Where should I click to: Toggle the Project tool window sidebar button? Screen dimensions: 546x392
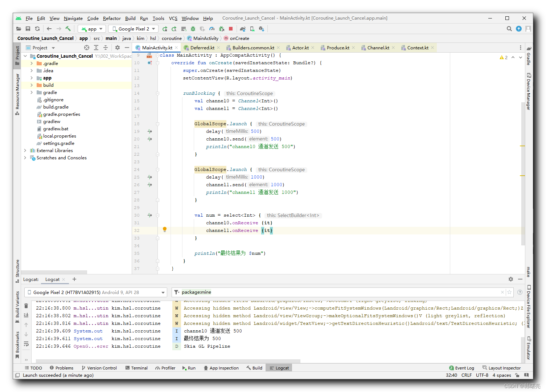point(17,55)
